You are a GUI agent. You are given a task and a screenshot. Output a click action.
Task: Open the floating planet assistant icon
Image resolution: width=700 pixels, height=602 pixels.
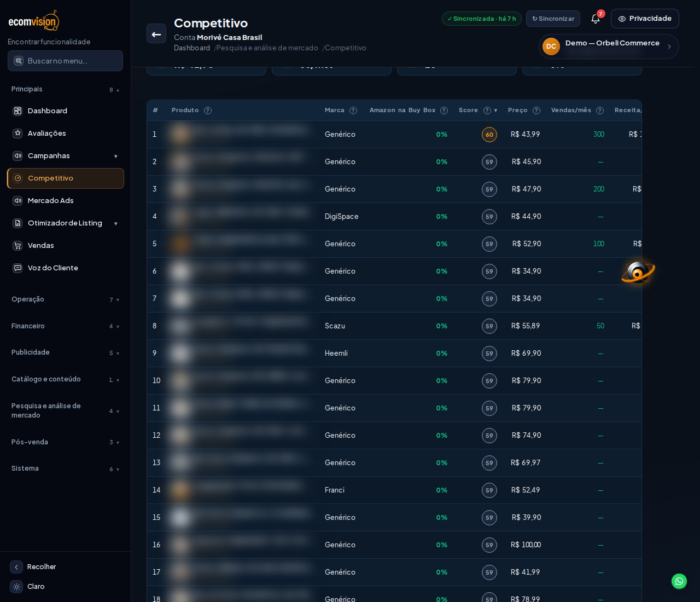[638, 271]
